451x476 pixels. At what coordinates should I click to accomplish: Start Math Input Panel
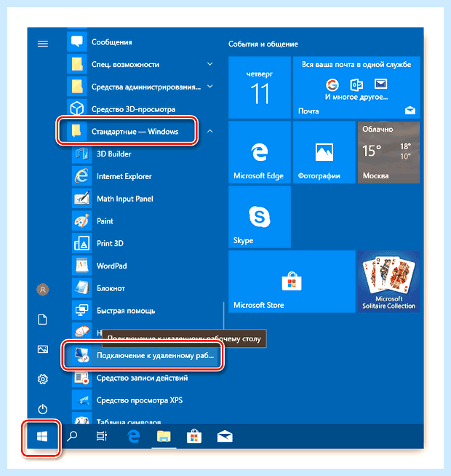(144, 199)
